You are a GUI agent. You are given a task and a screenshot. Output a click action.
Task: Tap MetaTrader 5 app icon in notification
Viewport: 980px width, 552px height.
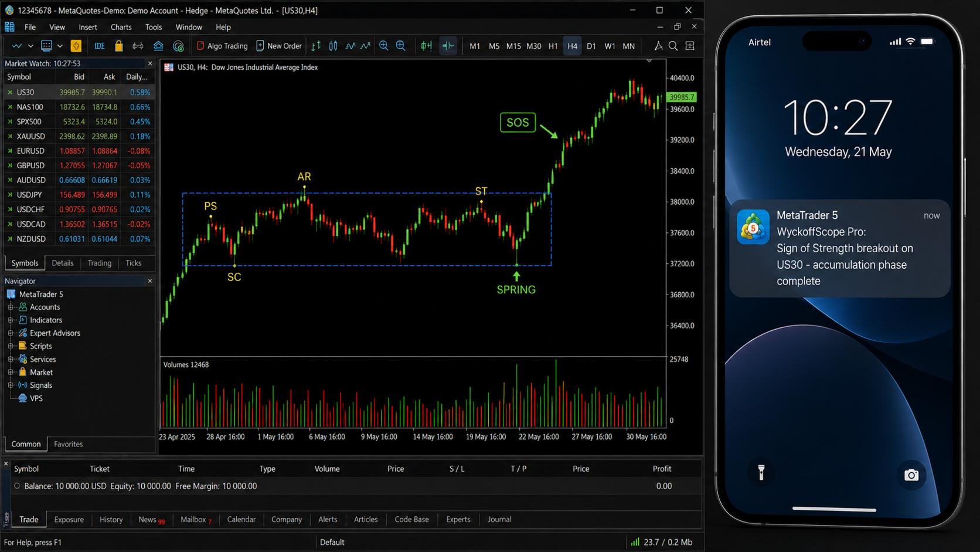click(x=753, y=226)
